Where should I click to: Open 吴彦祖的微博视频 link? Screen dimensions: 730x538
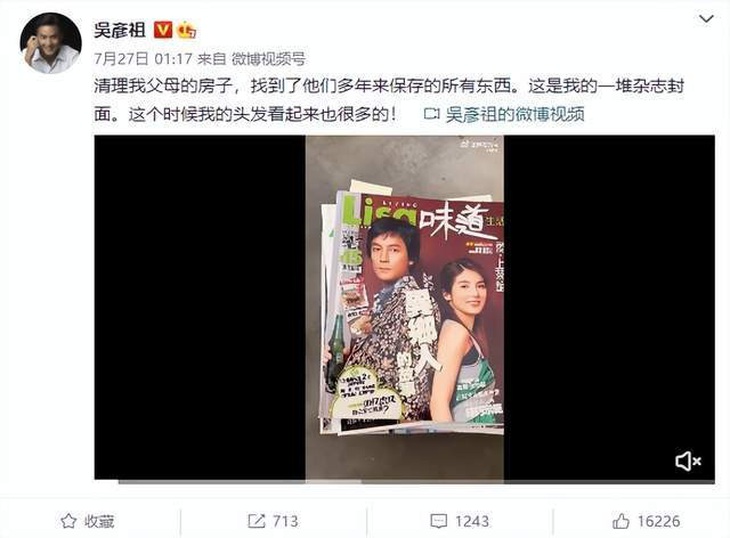tap(515, 114)
